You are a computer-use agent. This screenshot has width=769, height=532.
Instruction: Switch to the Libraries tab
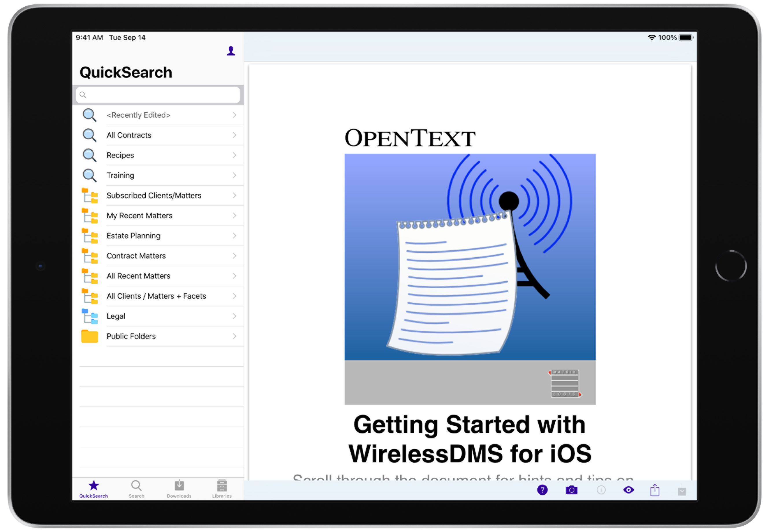coord(222,489)
